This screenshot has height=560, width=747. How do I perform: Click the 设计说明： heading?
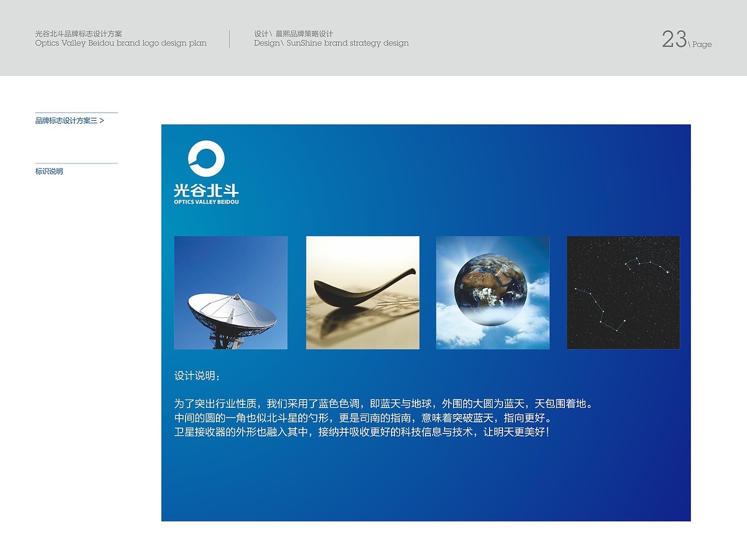pos(197,376)
